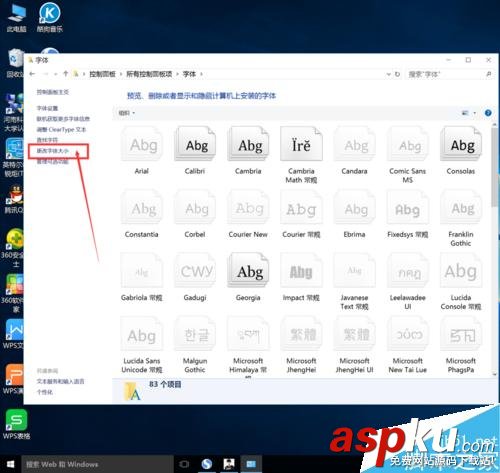Open 酷狗音乐 desktop shortcut
This screenshot has width=500, height=473.
tap(50, 18)
